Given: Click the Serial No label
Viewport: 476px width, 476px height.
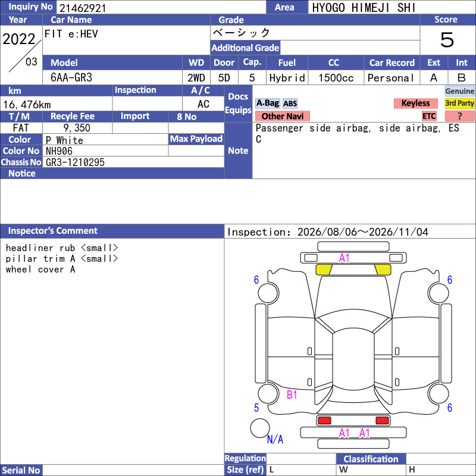Looking at the screenshot, I should (21, 470).
